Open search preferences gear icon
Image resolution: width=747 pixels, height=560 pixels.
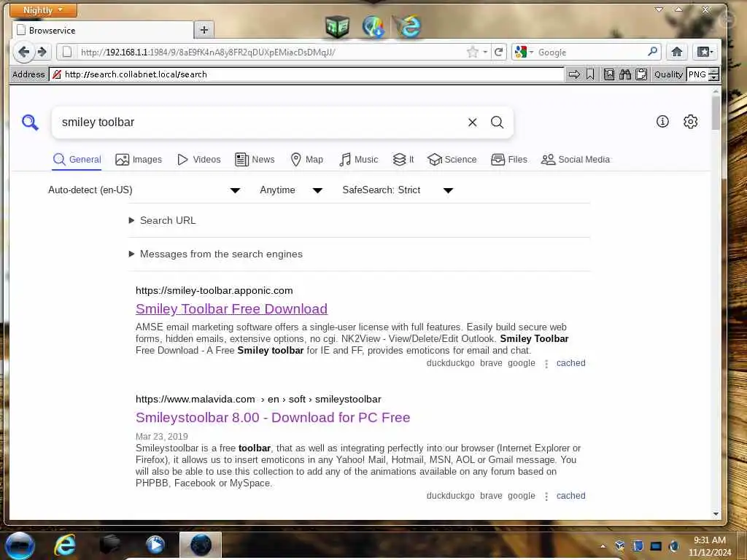pyautogui.click(x=690, y=122)
